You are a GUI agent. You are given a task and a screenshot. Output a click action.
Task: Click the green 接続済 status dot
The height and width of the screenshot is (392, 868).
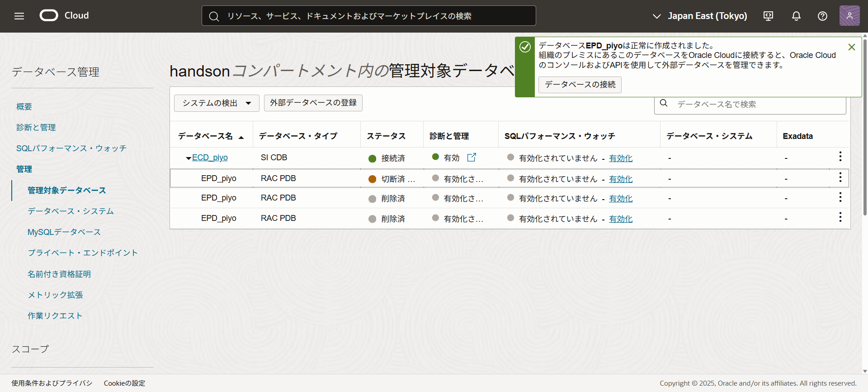(373, 158)
